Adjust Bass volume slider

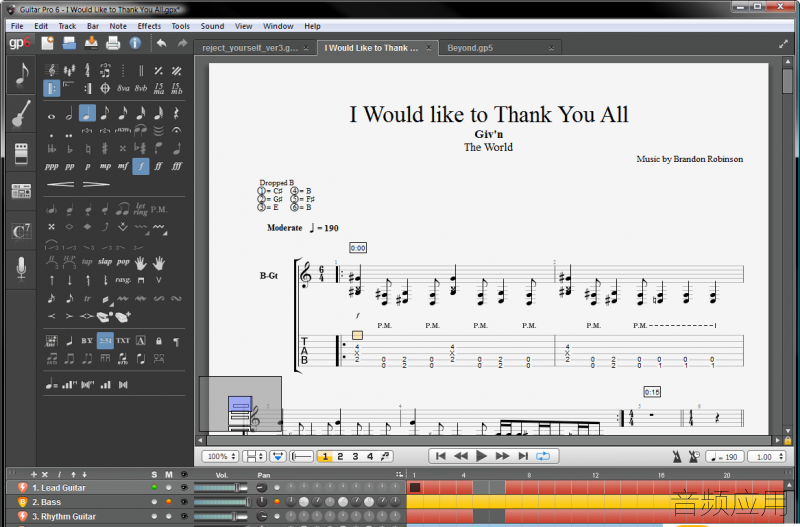tap(223, 502)
